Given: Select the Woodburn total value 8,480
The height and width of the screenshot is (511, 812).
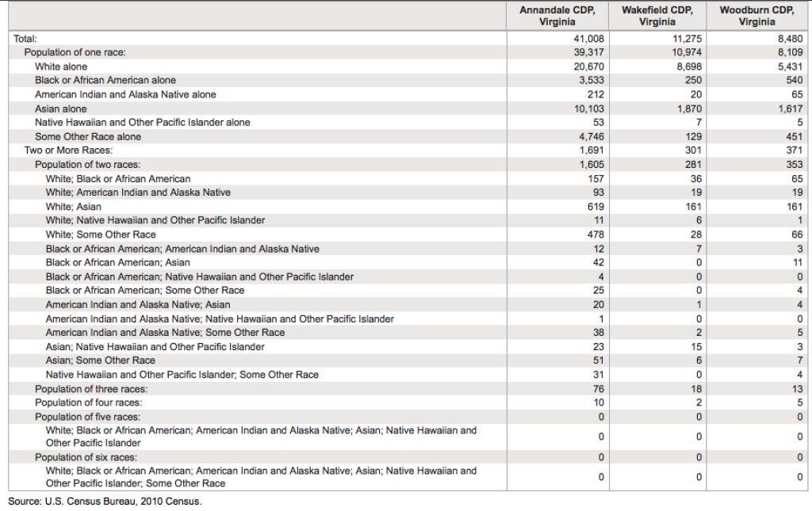Looking at the screenshot, I should (x=788, y=38).
